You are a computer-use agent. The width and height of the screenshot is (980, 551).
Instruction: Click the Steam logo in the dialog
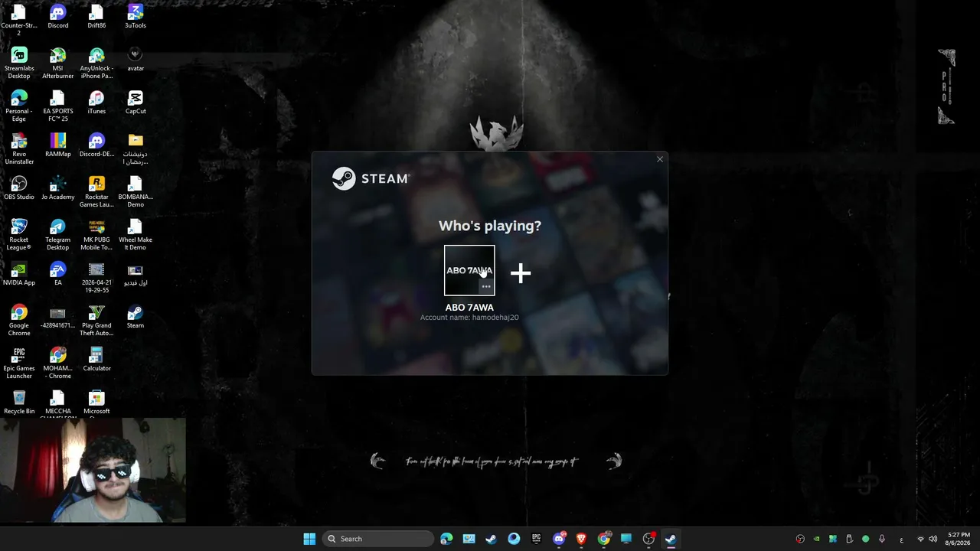point(371,178)
